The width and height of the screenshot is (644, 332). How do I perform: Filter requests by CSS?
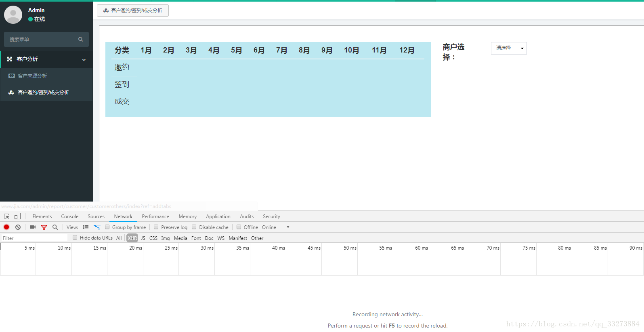click(153, 238)
